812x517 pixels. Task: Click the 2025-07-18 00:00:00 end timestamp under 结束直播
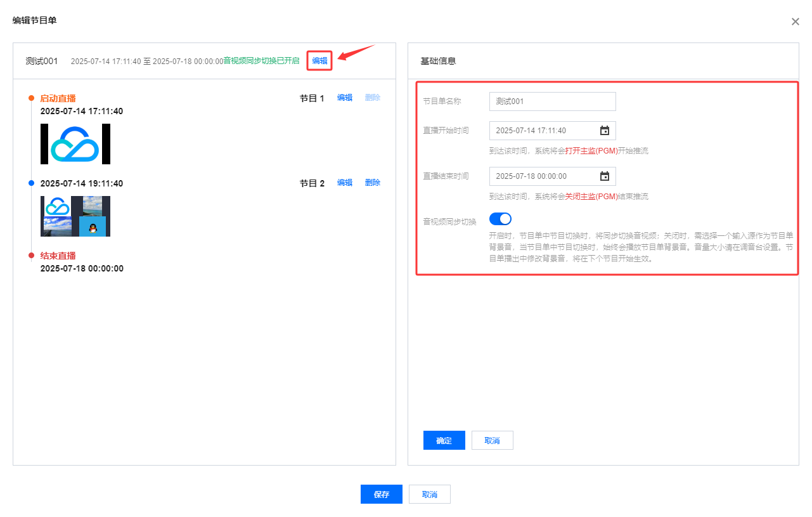(82, 268)
